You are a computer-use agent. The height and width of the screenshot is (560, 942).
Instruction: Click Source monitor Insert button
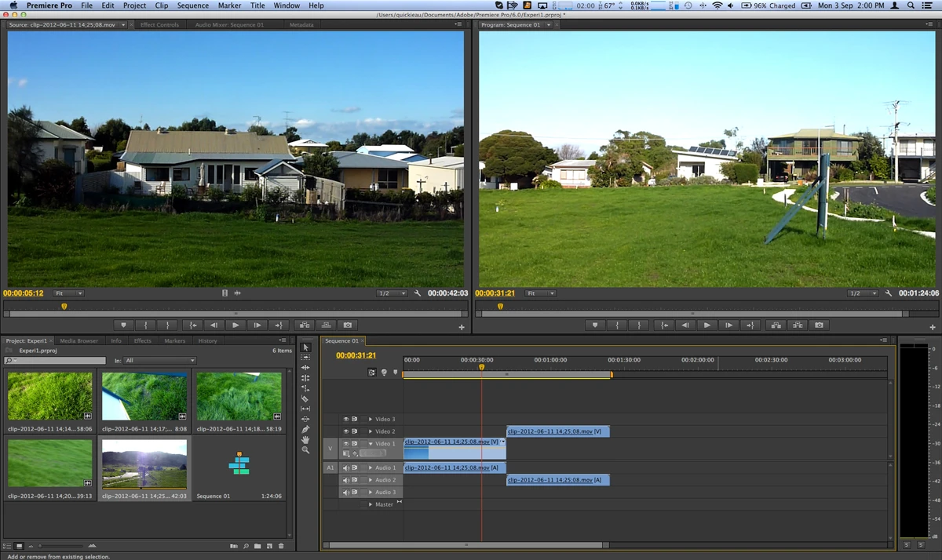[x=304, y=325]
